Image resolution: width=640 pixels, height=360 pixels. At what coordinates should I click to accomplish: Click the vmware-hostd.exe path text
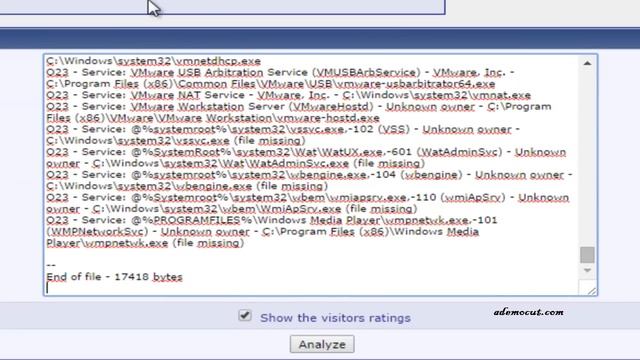(213, 118)
